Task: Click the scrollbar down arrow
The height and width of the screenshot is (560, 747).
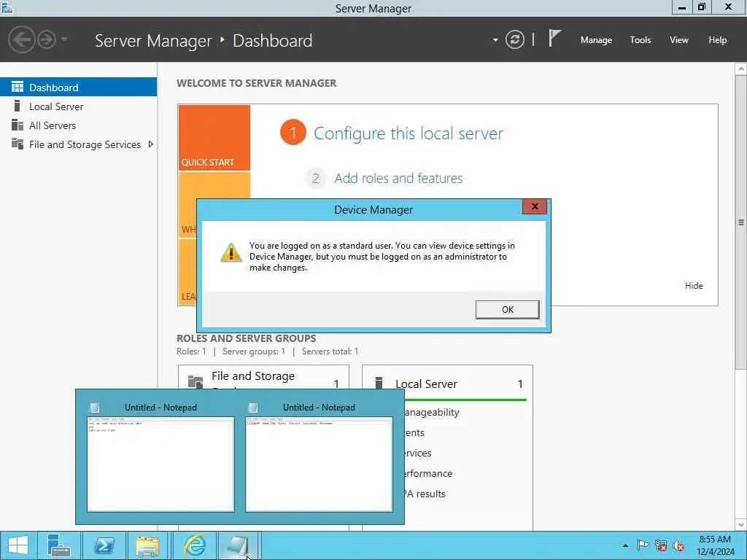Action: pyautogui.click(x=741, y=525)
